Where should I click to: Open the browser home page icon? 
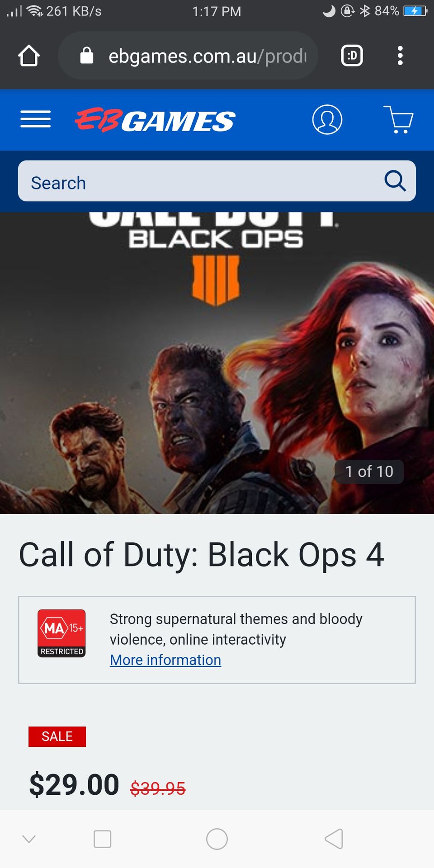(29, 56)
